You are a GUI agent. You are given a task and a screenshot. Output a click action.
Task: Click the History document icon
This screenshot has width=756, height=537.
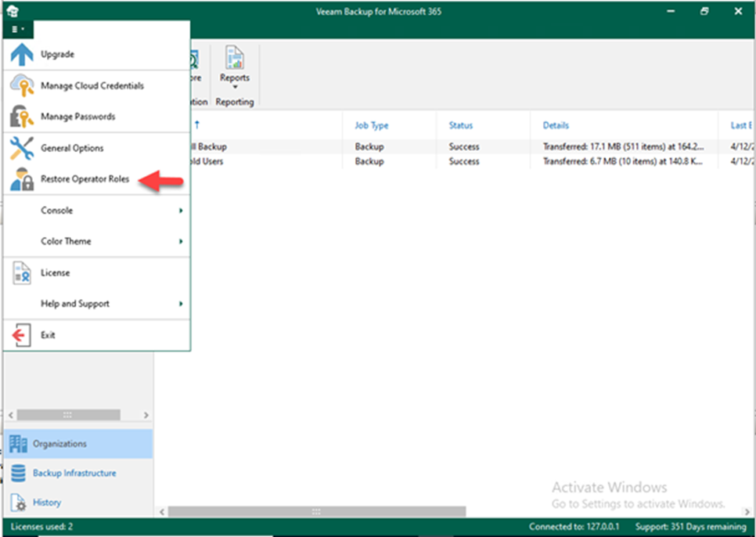[18, 503]
